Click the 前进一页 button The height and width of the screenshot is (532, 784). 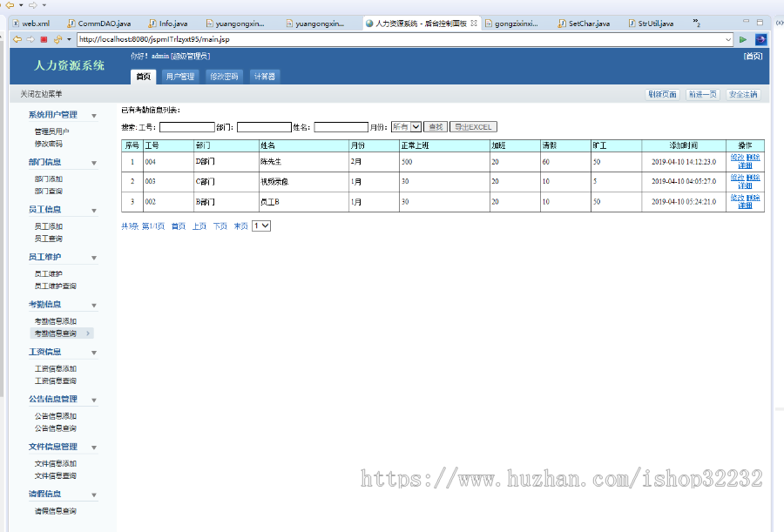[x=702, y=94]
